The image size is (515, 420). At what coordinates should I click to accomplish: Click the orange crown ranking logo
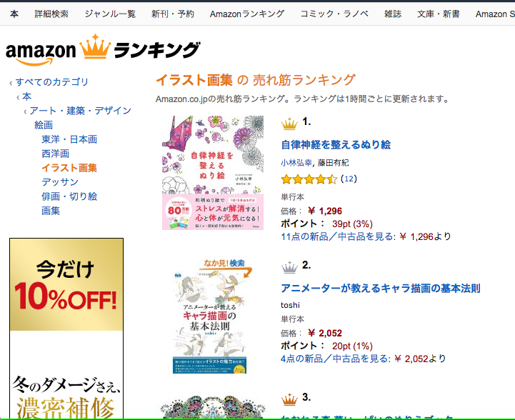coord(95,46)
